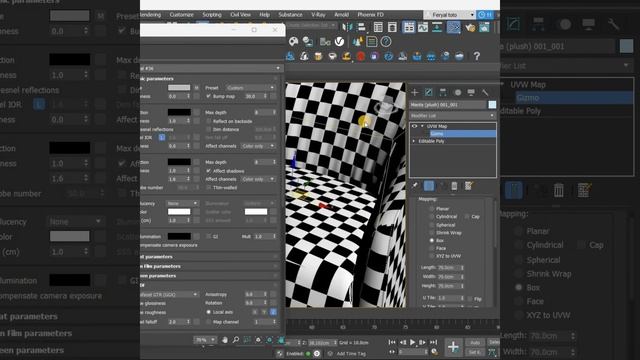Click Next Frame playback button
Viewport: 640px width, 360px height.
pyautogui.click(x=422, y=342)
